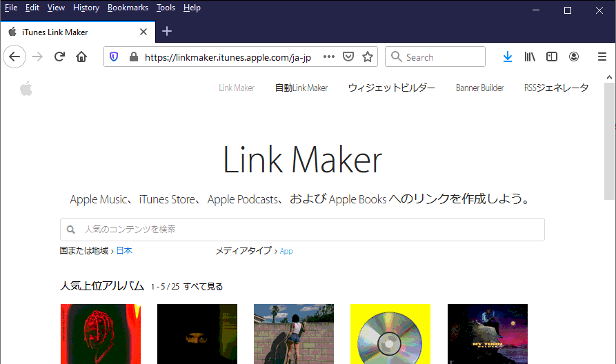Open the Library icon
616x364 pixels.
pos(530,57)
